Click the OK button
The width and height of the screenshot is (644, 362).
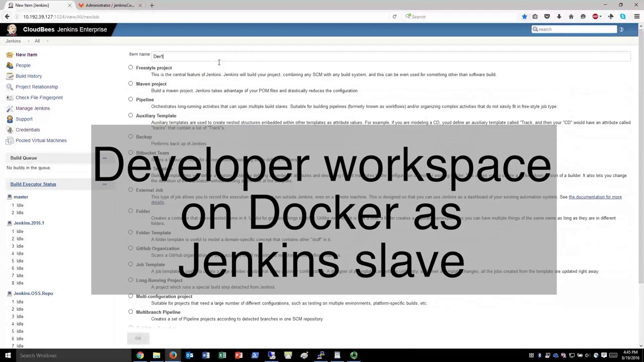click(x=138, y=338)
